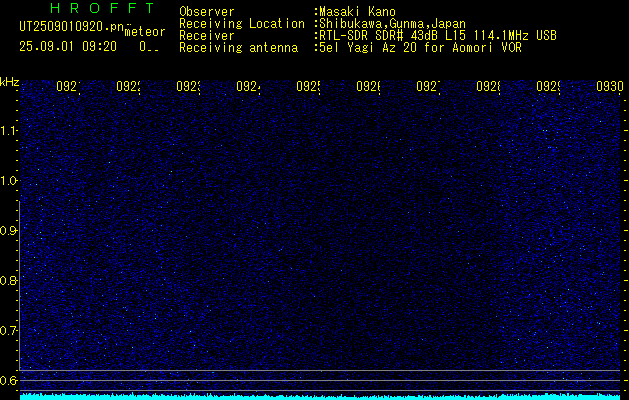Click the 1.0 kHz axis label
The height and width of the screenshot is (400, 629).
click(x=9, y=181)
